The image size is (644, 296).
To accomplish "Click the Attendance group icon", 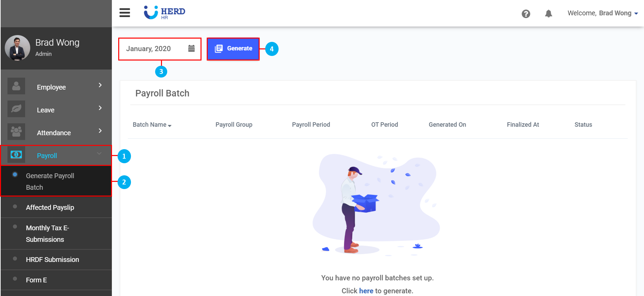I will [x=16, y=132].
